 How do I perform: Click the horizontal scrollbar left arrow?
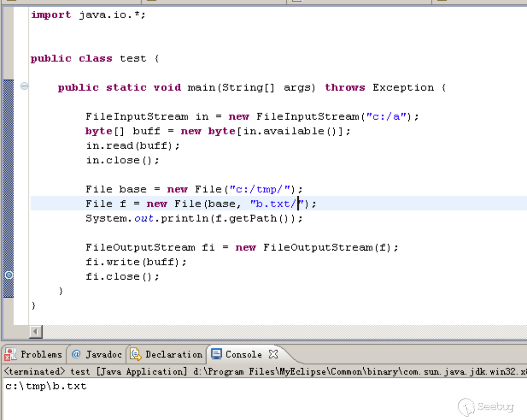pyautogui.click(x=36, y=332)
